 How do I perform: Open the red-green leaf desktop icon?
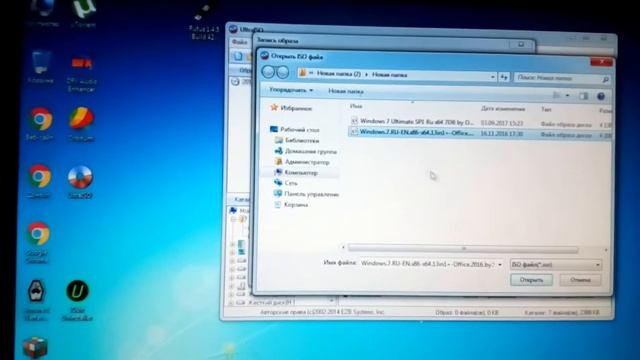pyautogui.click(x=81, y=123)
